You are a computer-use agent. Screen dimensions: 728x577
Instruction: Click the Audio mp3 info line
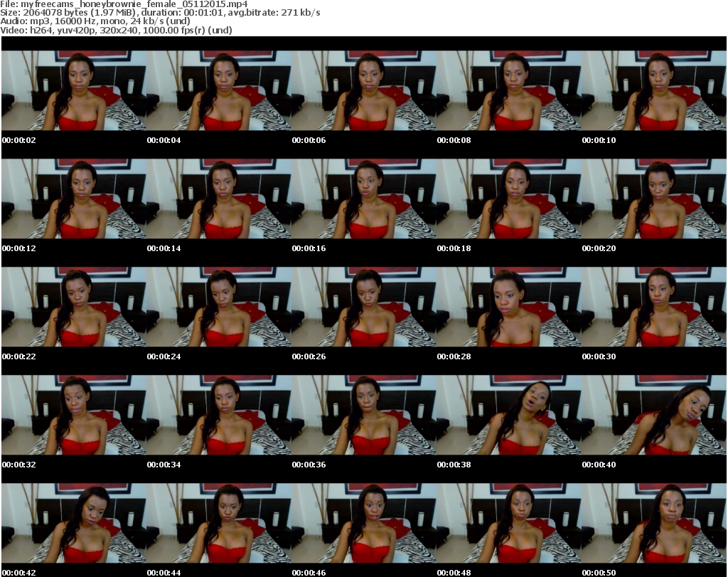(95, 21)
